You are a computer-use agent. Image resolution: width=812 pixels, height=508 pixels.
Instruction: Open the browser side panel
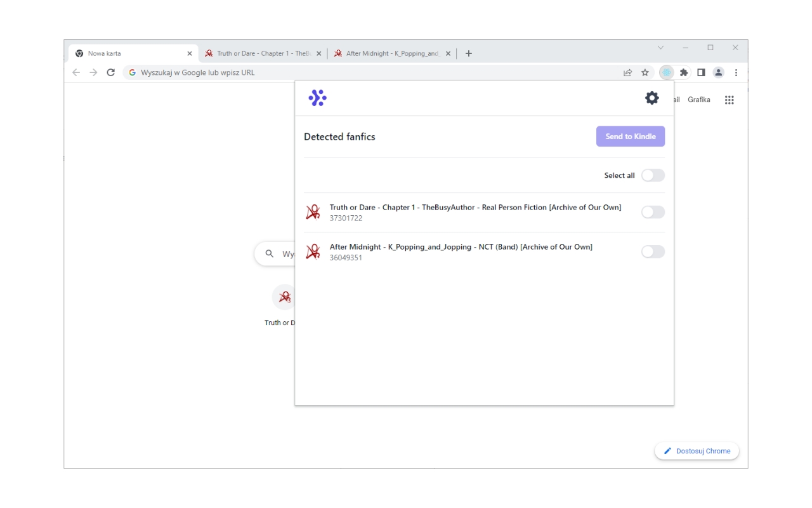pos(701,72)
